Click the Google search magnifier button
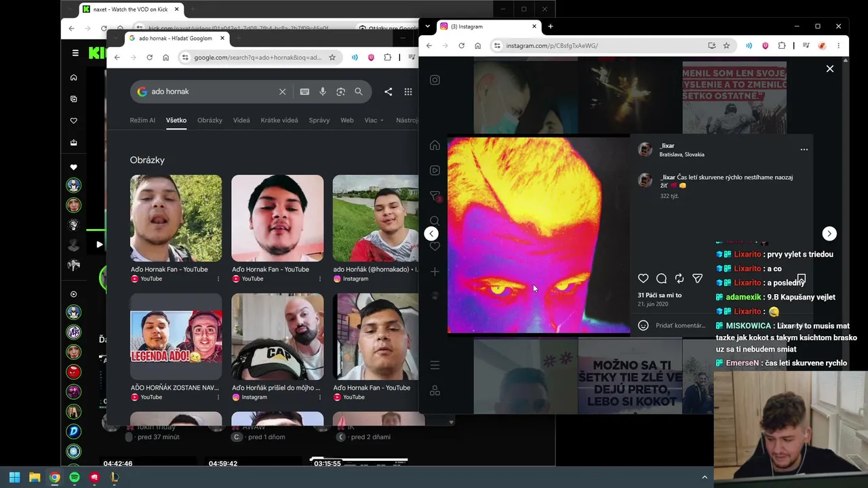Image resolution: width=868 pixels, height=488 pixels. click(x=359, y=91)
